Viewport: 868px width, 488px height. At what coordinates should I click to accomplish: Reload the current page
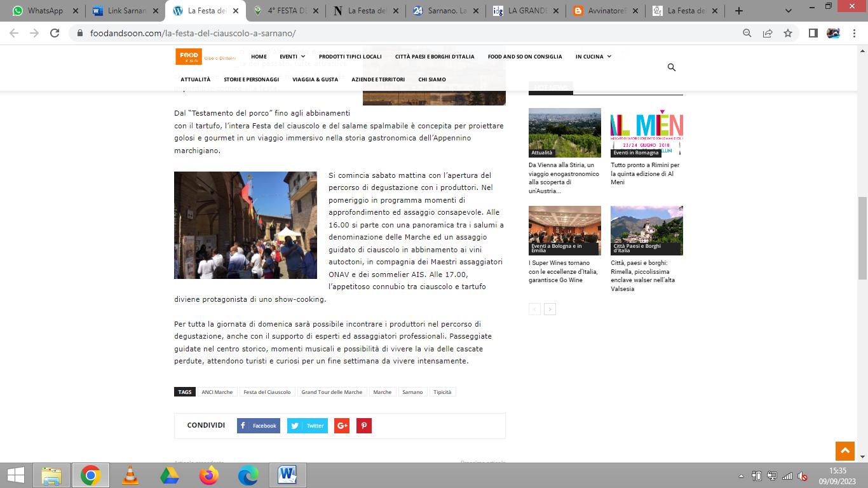(55, 33)
